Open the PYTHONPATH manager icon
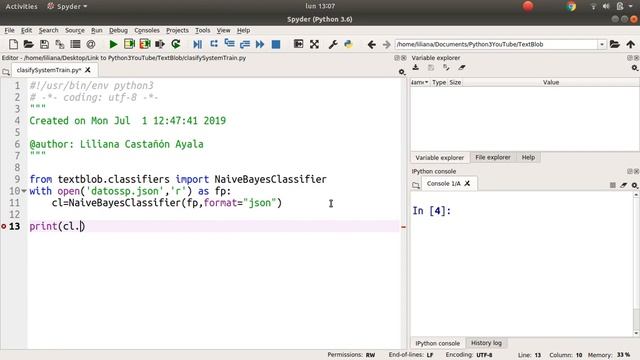Image resolution: width=640 pixels, height=360 pixels. (x=349, y=44)
